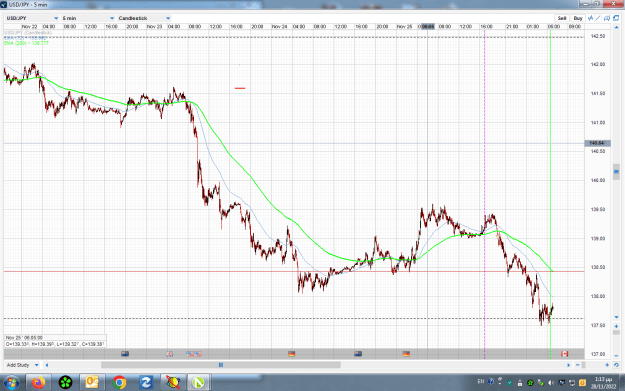625x391 pixels.
Task: Click the German flag event near Nov 24 04:00
Action: [291, 354]
